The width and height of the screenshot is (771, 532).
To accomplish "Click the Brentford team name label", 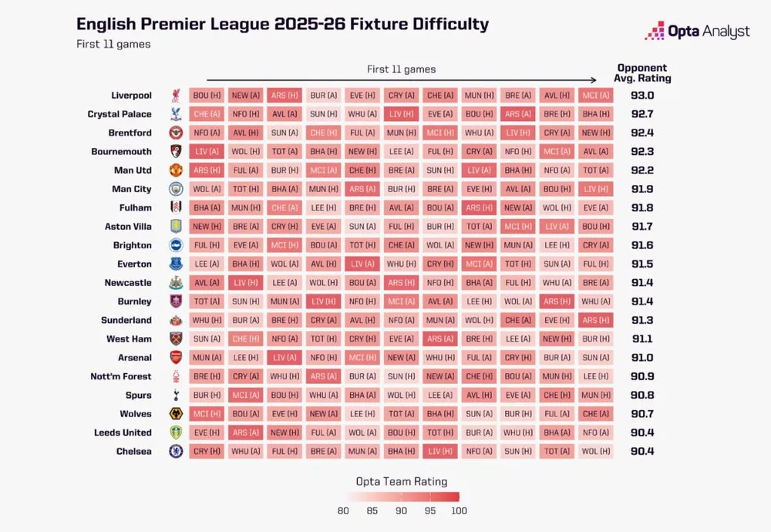I will 130,133.
